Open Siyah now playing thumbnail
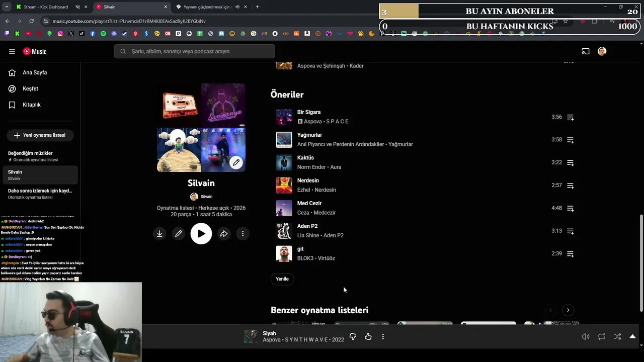The width and height of the screenshot is (644, 362). coord(251,336)
